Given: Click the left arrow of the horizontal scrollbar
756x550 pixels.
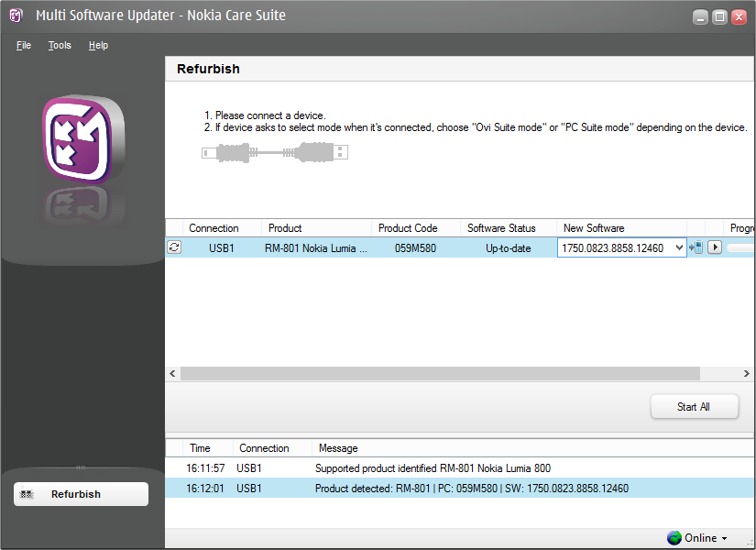Looking at the screenshot, I should 172,374.
